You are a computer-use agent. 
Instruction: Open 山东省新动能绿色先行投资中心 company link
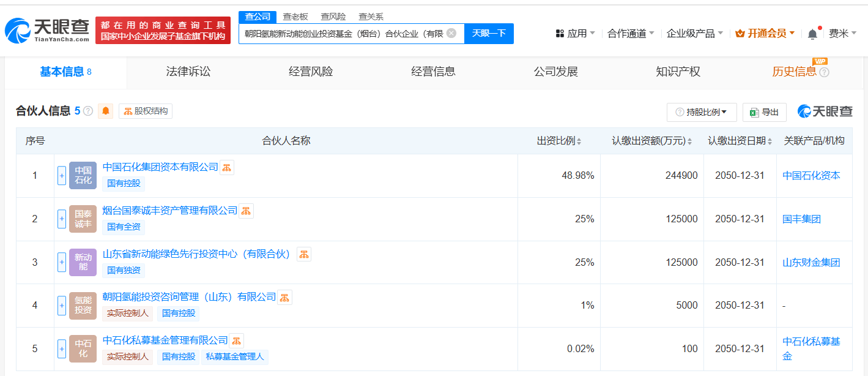[198, 254]
